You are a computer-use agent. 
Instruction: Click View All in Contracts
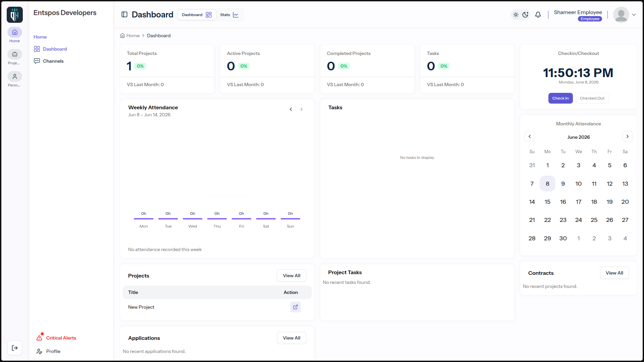pos(614,273)
